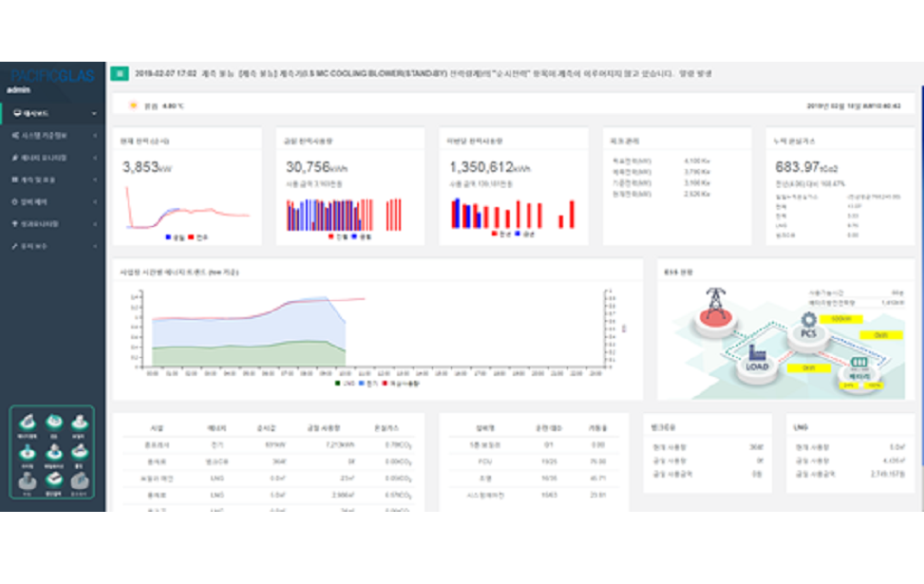
Task: Collapse the dashboard menu chevron in sidebar
Action: (95, 114)
